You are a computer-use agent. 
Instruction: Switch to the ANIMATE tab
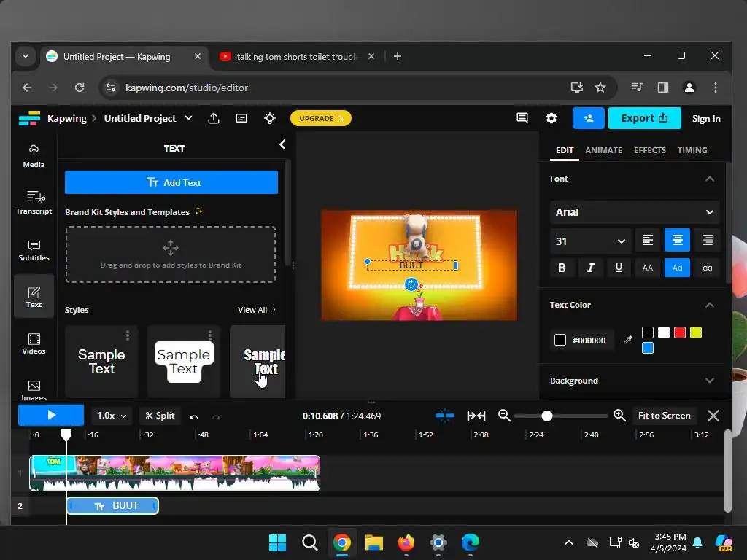tap(603, 150)
